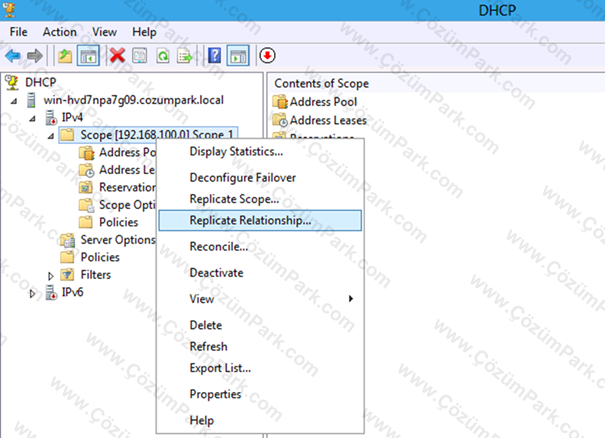Select Address Leases text in contents pane

[x=328, y=120]
